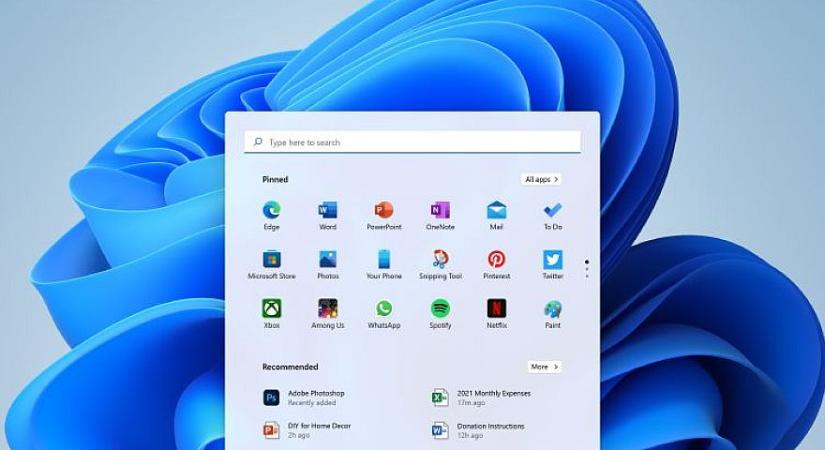Click the pinned apps page indicator dots
Image resolution: width=825 pixels, height=450 pixels.
tap(587, 268)
